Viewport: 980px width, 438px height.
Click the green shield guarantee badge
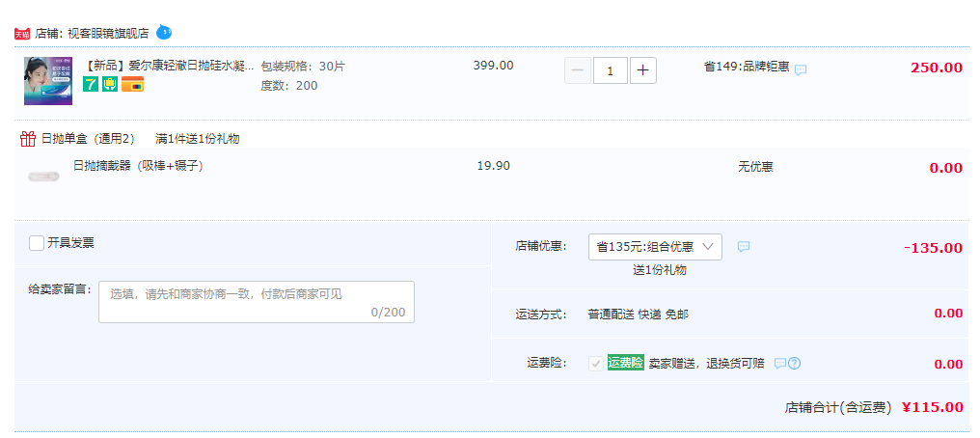pyautogui.click(x=110, y=84)
